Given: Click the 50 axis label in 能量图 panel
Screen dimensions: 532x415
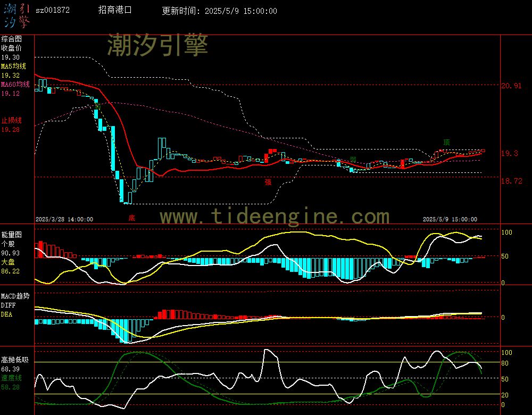Looking at the screenshot, I should (505, 256).
